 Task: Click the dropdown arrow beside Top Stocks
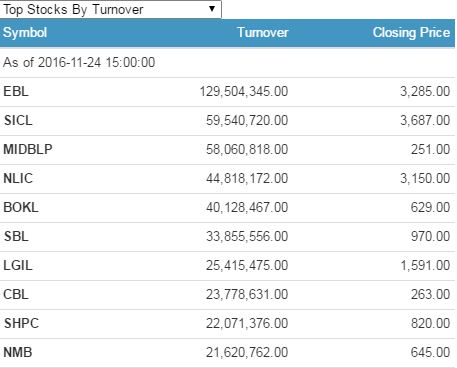[x=212, y=9]
